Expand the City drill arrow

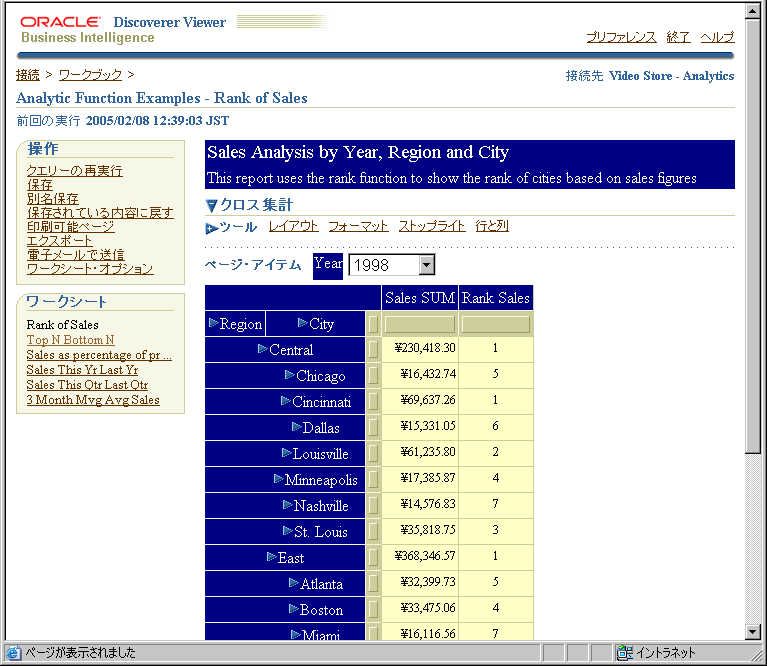click(303, 323)
